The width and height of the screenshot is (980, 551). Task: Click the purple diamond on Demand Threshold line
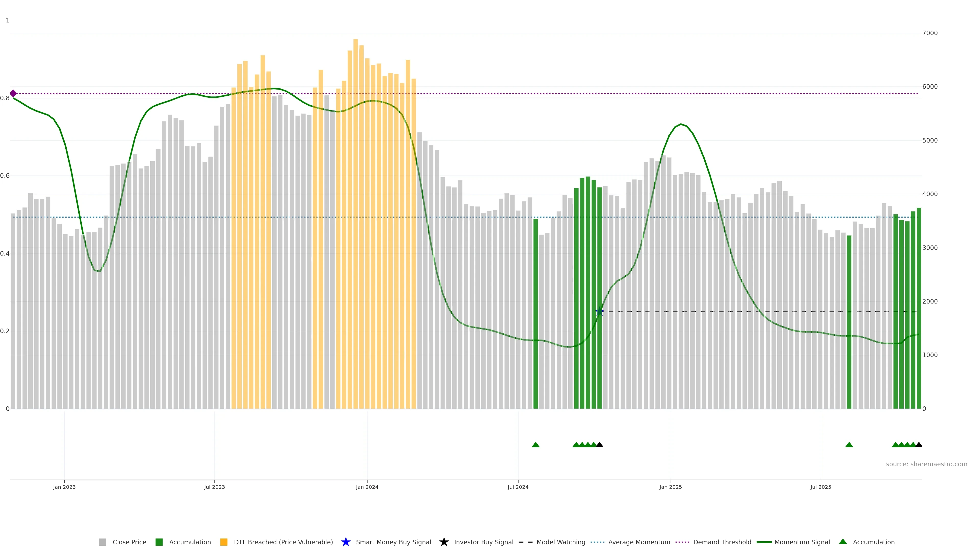coord(13,93)
